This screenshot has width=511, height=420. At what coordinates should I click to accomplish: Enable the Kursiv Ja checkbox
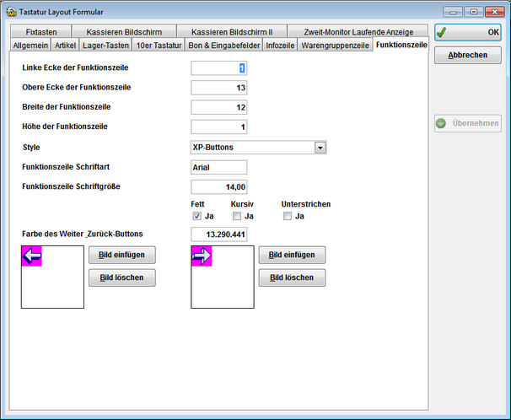point(237,216)
